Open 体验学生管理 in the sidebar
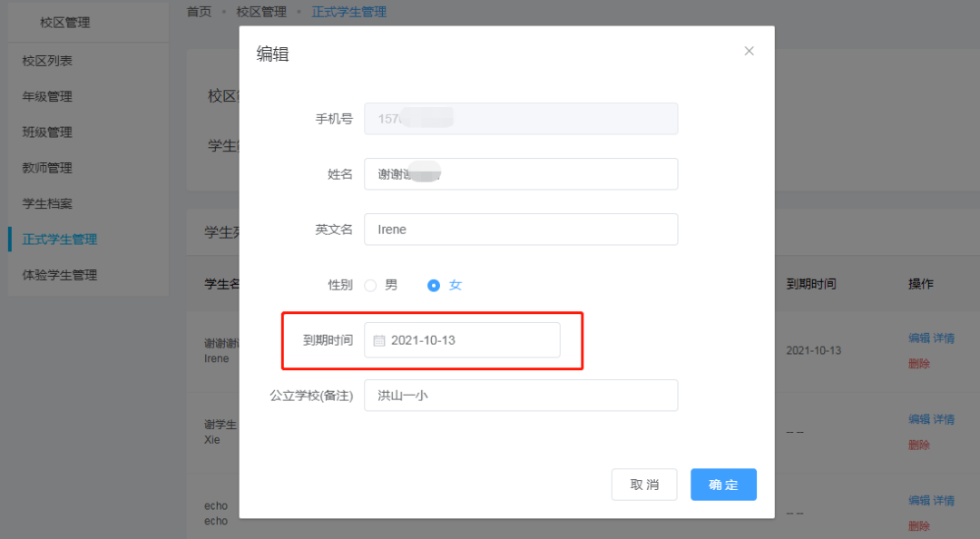Screen dimensions: 980x539 [x=60, y=275]
